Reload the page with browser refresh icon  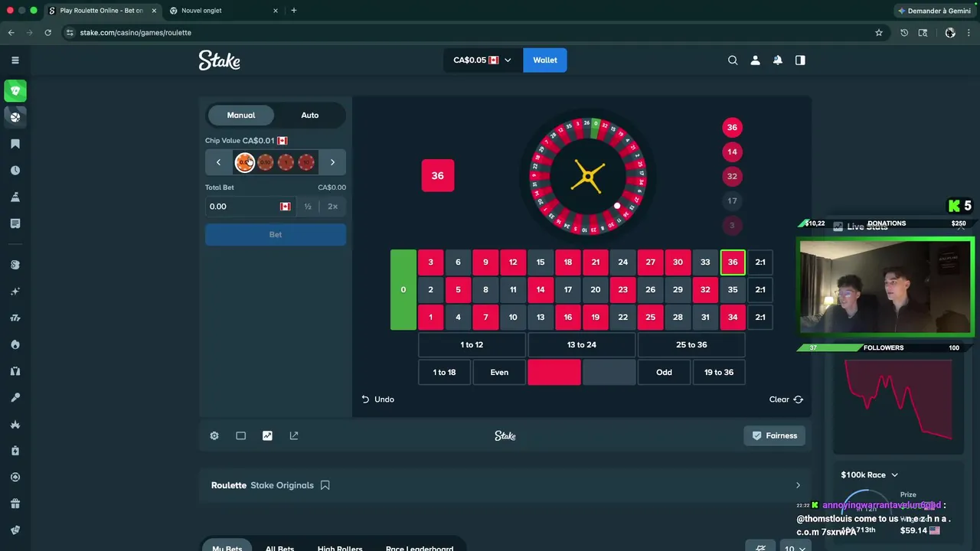point(47,32)
